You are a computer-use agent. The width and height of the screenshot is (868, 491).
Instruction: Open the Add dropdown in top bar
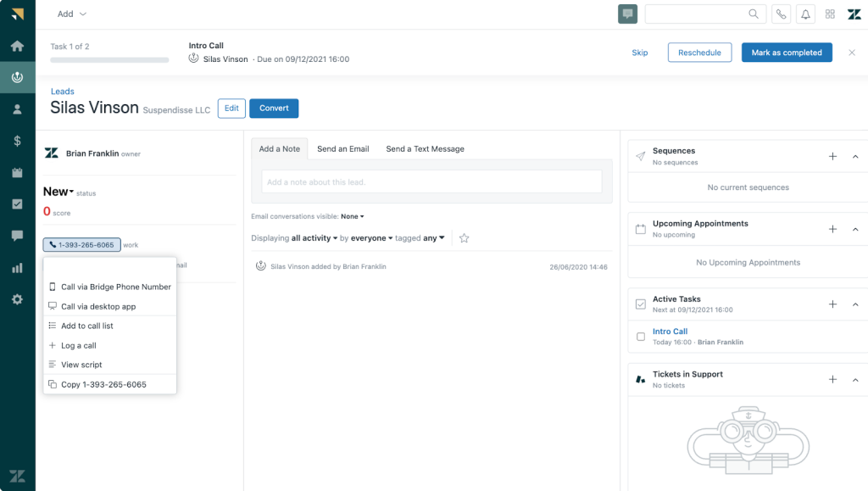pos(71,14)
